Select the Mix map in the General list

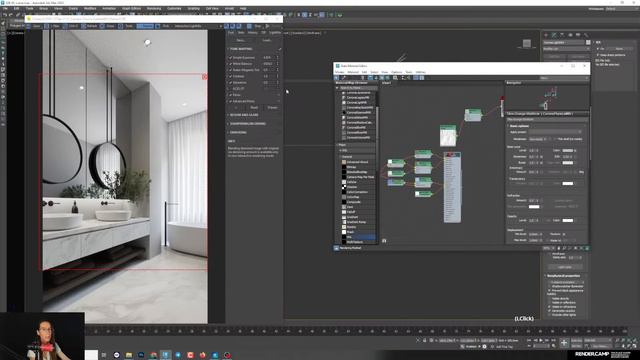tap(358, 237)
